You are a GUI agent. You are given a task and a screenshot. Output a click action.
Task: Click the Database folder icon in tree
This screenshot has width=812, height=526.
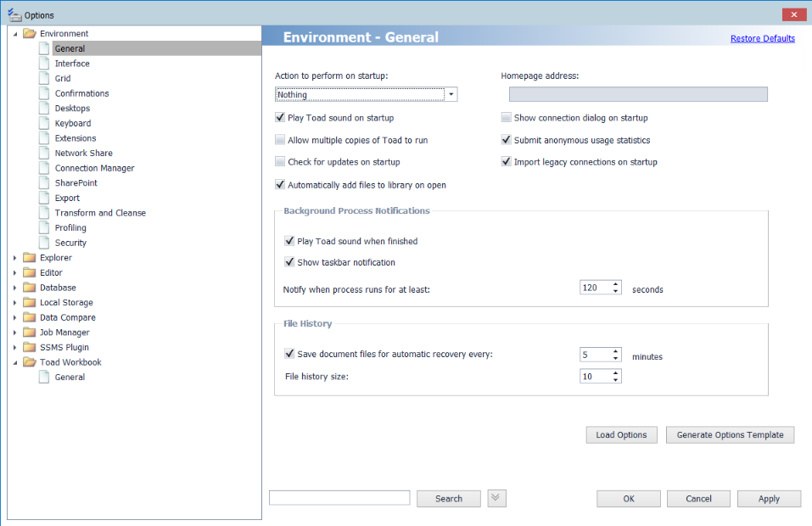30,288
